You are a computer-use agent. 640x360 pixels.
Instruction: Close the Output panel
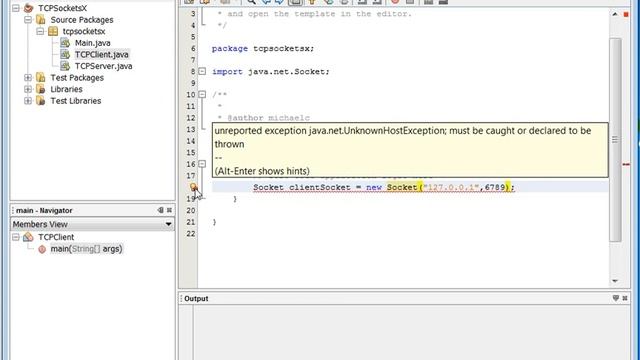pyautogui.click(x=625, y=298)
